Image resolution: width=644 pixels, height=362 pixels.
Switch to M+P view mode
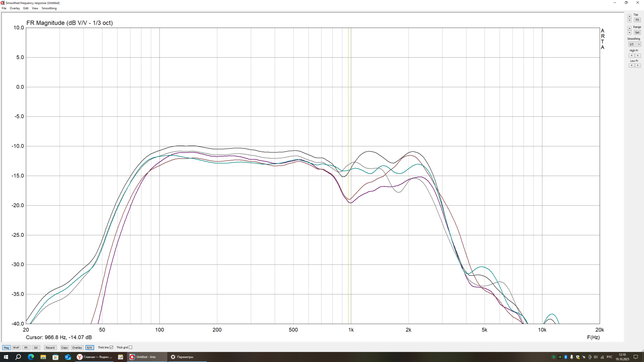pos(16,348)
